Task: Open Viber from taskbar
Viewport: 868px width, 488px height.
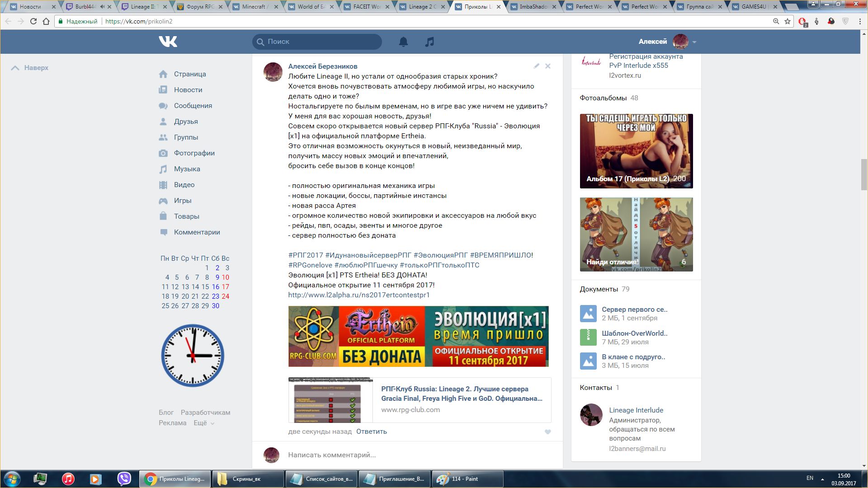Action: 124,479
